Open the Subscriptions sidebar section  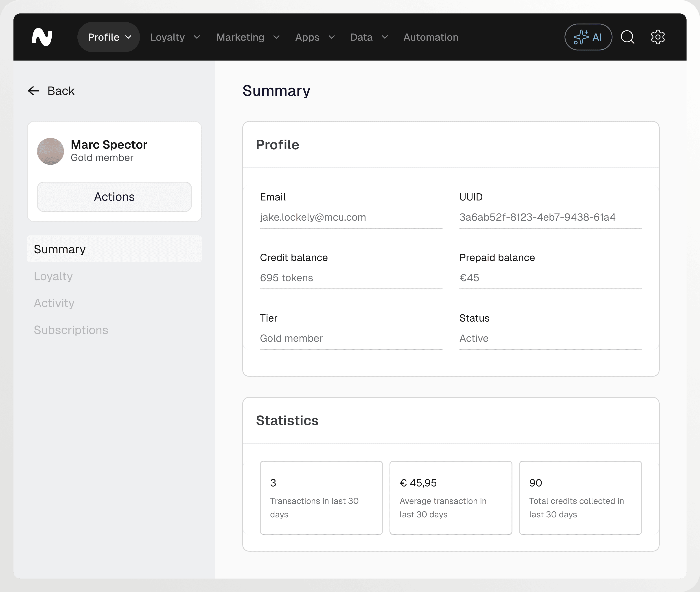tap(71, 330)
